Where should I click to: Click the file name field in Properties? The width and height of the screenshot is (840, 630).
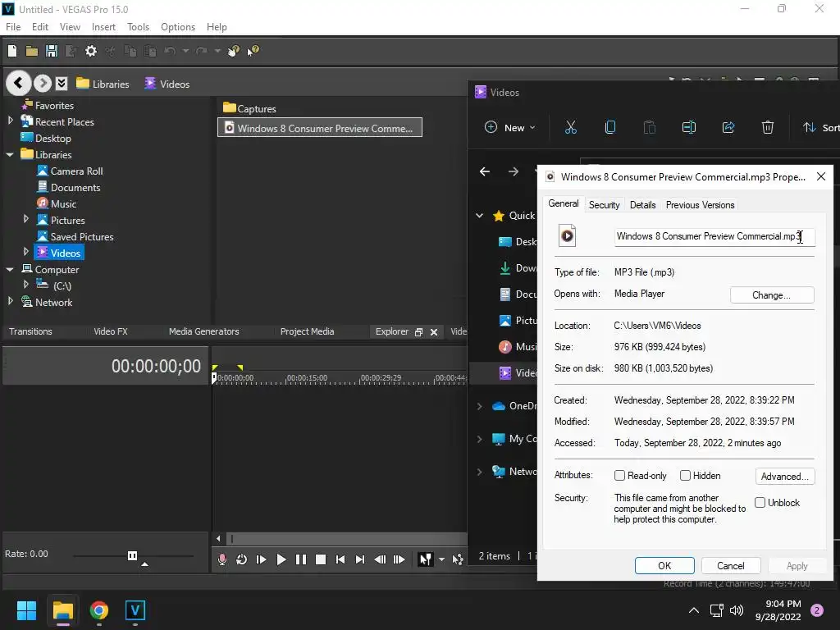(x=714, y=236)
